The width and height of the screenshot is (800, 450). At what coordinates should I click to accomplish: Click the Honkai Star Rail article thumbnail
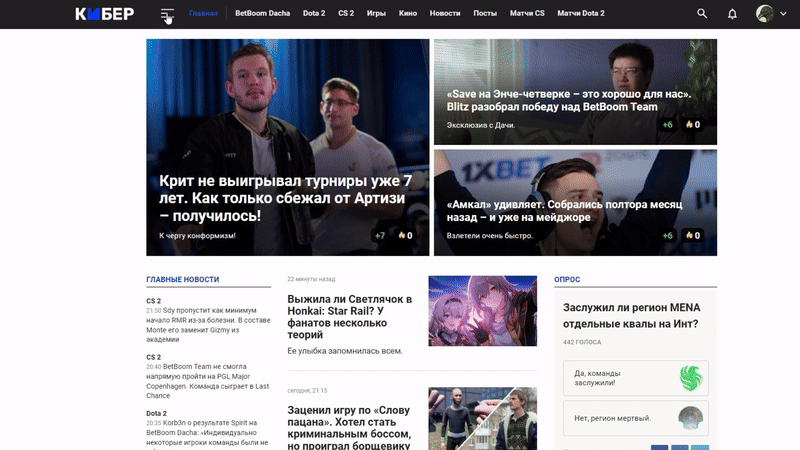(x=483, y=311)
